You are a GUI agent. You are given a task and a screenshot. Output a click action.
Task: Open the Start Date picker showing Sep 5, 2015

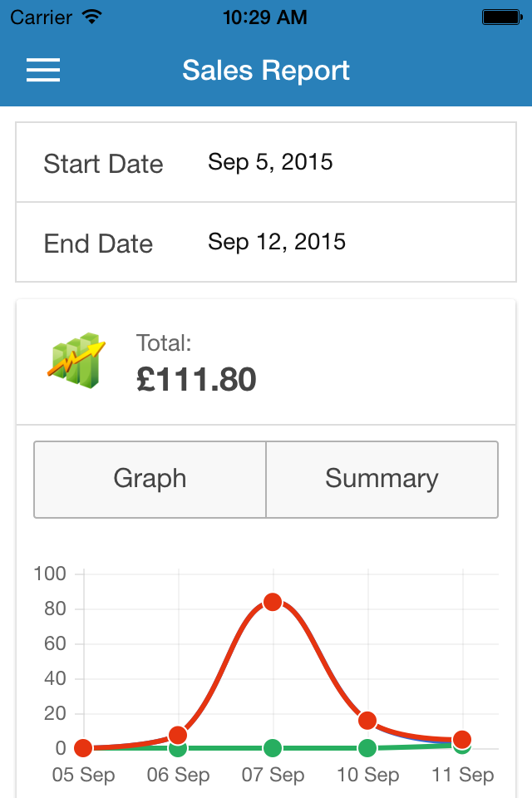coord(270,161)
